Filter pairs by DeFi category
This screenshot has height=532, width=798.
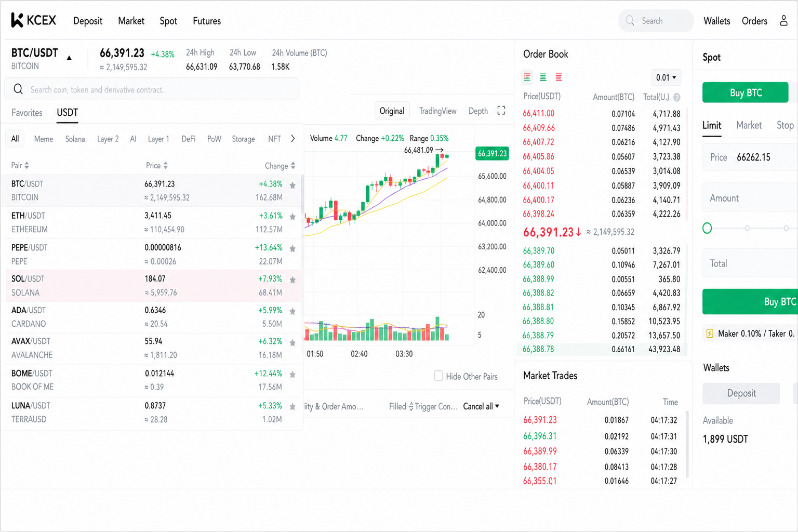[x=189, y=139]
